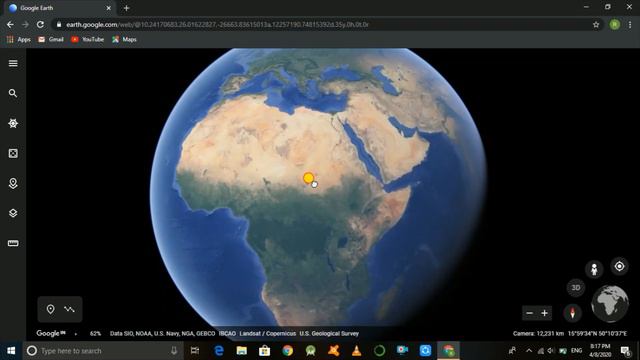The image size is (640, 360).
Task: Open the clock and date flyout
Action: [600, 351]
